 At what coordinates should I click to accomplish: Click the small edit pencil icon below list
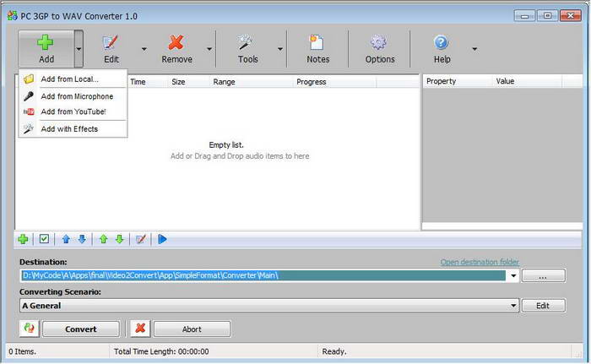[x=141, y=239]
